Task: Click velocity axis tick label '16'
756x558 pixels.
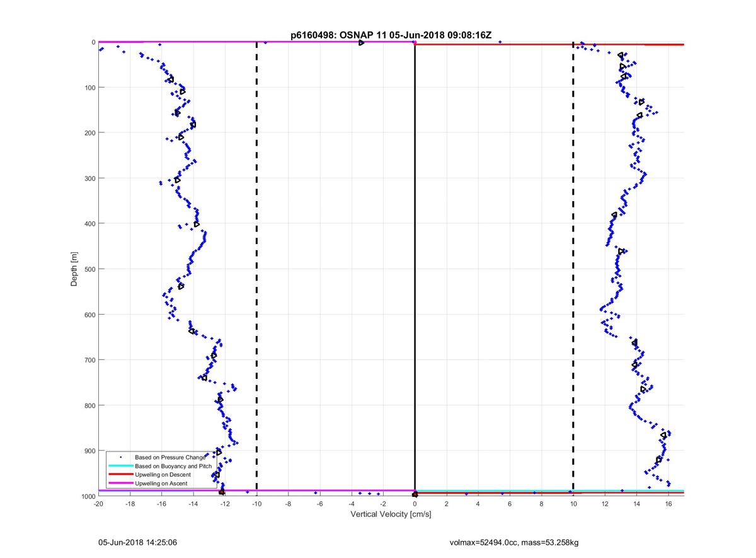Action: coord(668,504)
